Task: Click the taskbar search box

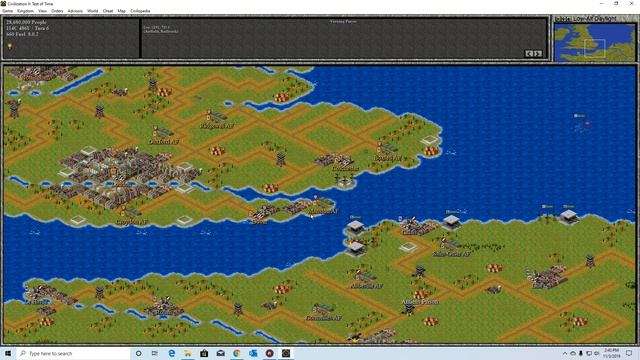Action: [x=73, y=353]
